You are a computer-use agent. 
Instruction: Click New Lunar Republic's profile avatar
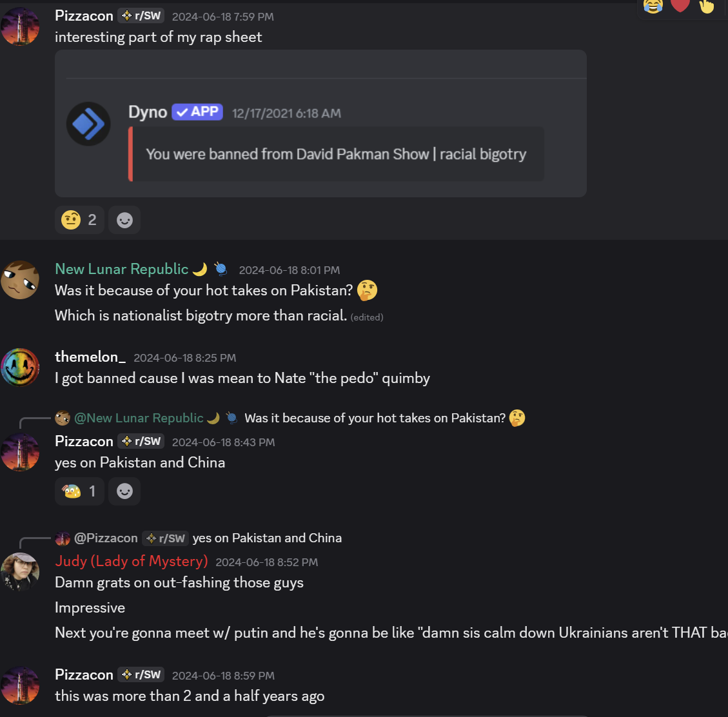click(x=20, y=280)
